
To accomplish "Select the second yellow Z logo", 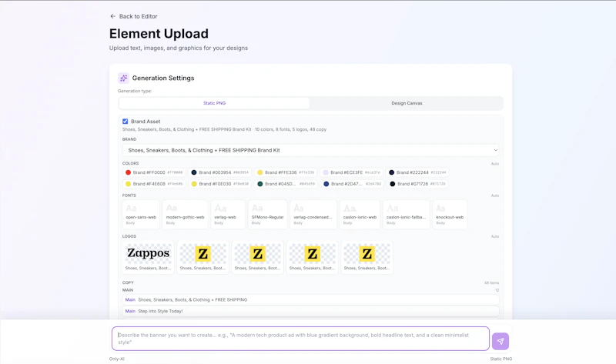I will click(257, 257).
